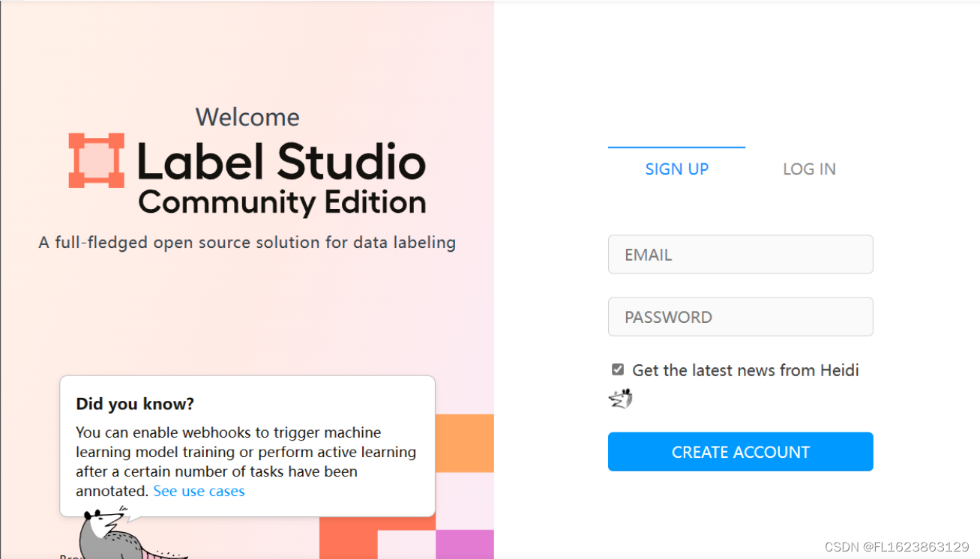Switch to the LOG IN tab
Viewport: 980px width, 559px height.
(809, 169)
